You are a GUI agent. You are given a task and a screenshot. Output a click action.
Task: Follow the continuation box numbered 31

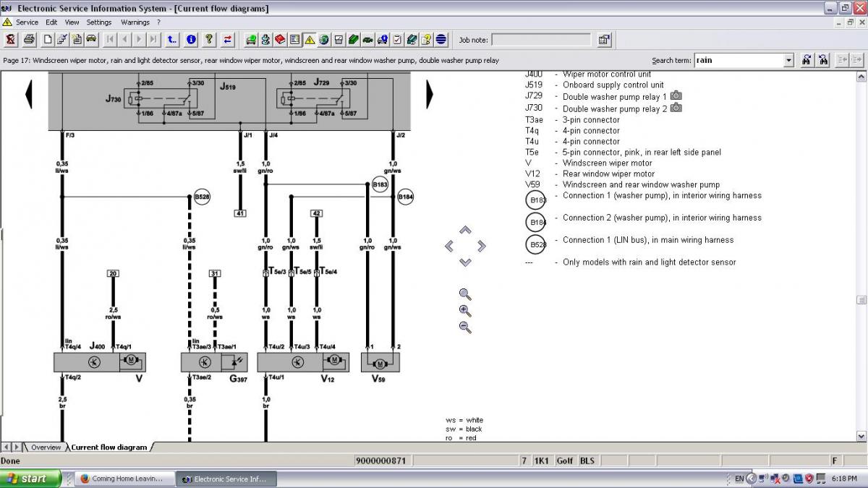[214, 273]
